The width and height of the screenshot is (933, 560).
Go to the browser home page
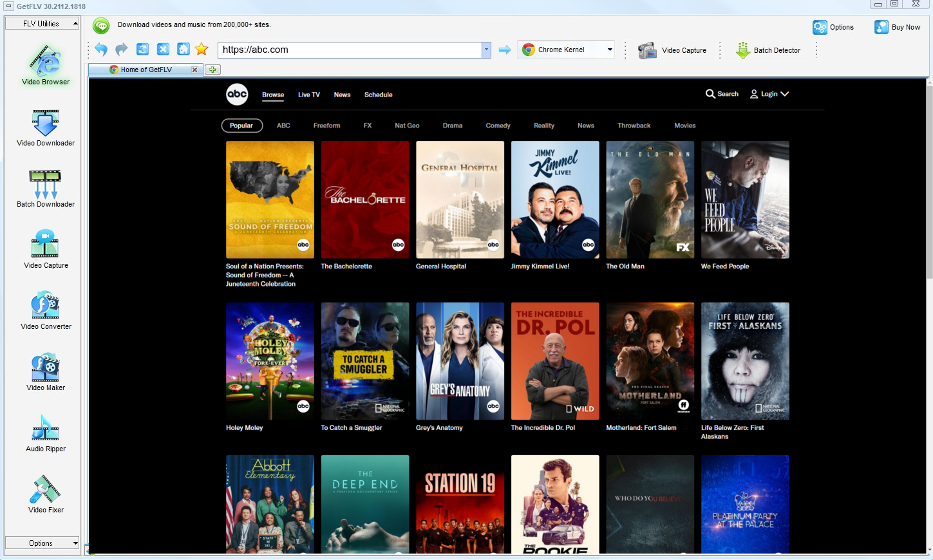click(184, 50)
